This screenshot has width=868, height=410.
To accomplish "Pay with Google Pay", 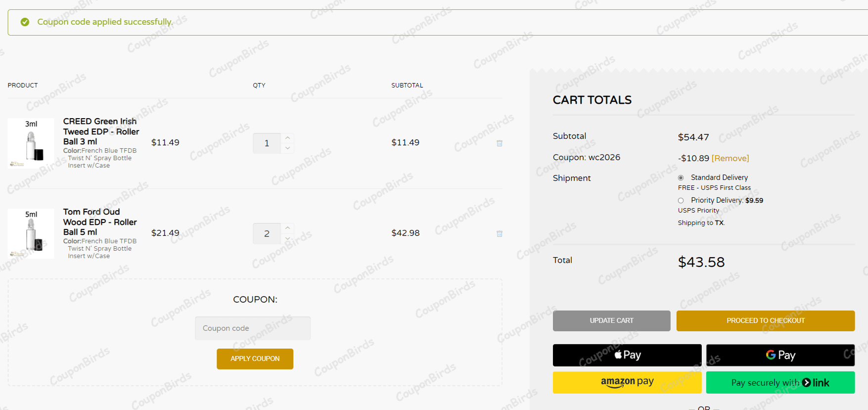I will click(x=780, y=355).
